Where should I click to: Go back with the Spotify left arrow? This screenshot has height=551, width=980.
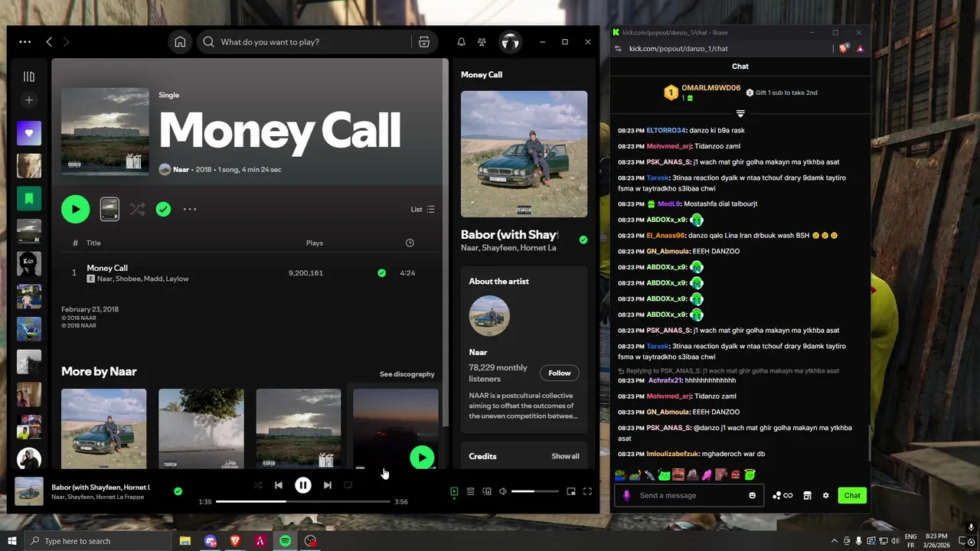tap(49, 42)
